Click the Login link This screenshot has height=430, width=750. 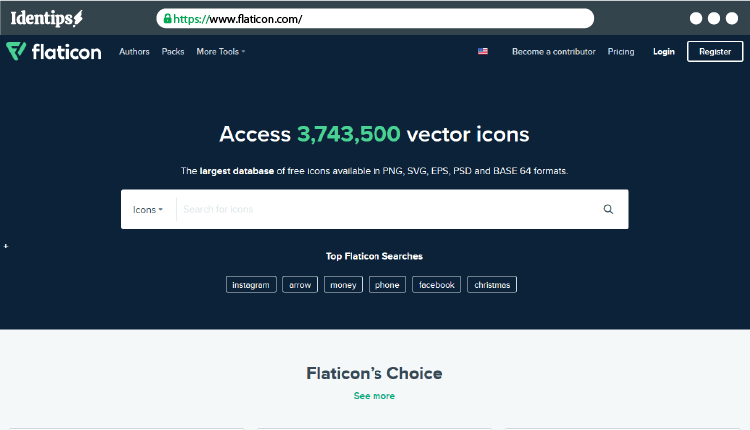[664, 52]
